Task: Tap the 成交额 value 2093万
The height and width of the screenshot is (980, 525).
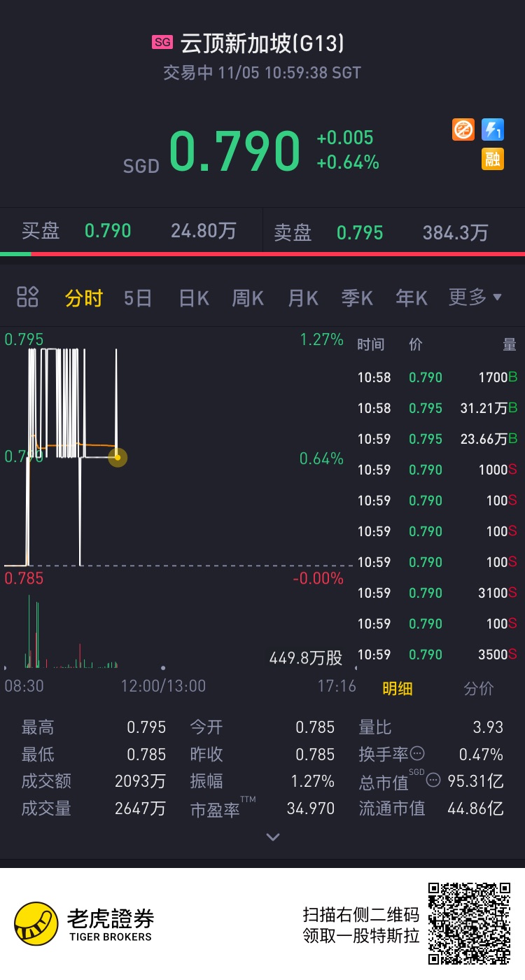Action: coord(140,781)
